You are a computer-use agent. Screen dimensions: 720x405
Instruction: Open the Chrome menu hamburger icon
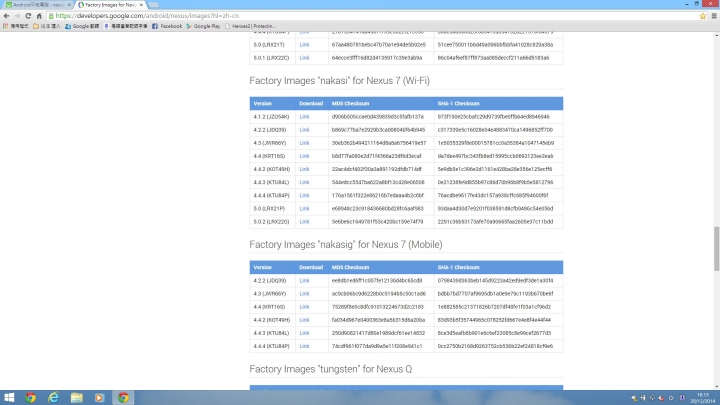(x=714, y=16)
